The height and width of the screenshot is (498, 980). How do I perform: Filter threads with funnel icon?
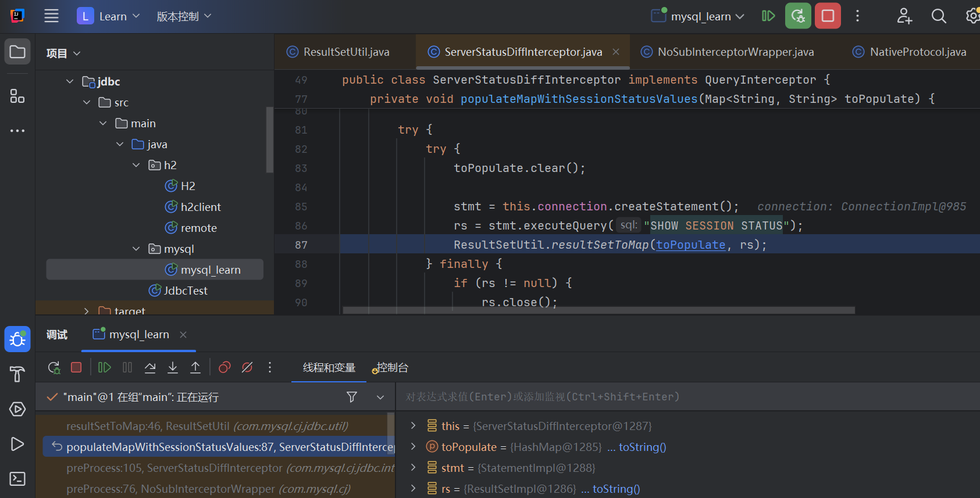(x=352, y=397)
